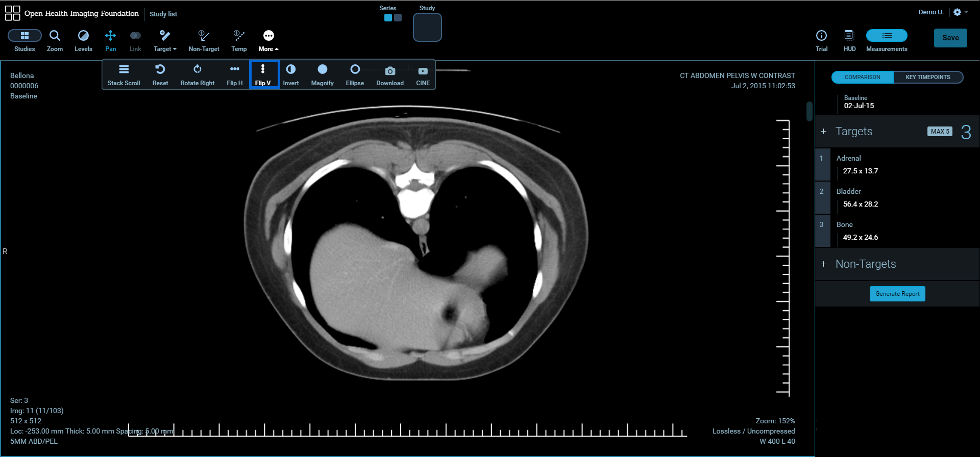Screen dimensions: 980x457
Task: Select the Zoom tool
Action: (55, 40)
